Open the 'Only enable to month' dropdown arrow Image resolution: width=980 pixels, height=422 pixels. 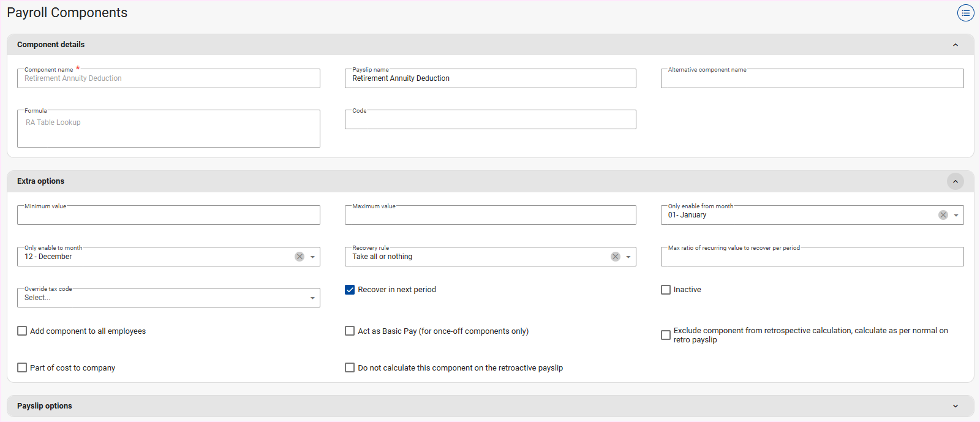pos(312,257)
